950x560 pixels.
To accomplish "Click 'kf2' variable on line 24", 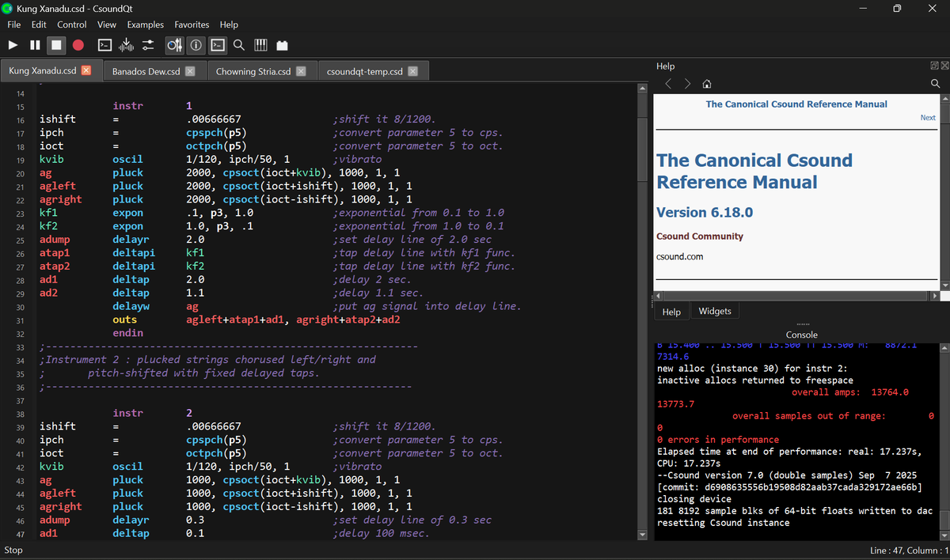I will [48, 226].
